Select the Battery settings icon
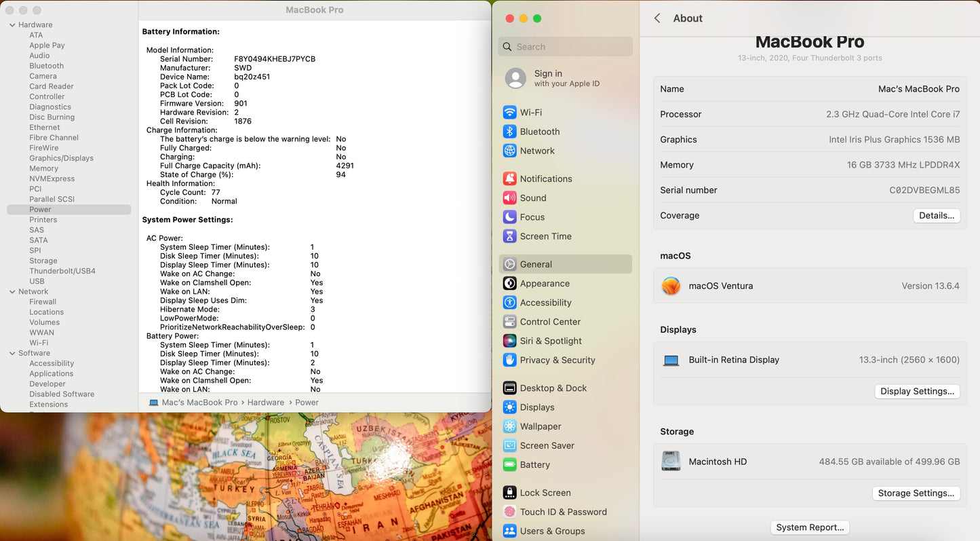Screen dimensions: 980x541 pyautogui.click(x=509, y=465)
